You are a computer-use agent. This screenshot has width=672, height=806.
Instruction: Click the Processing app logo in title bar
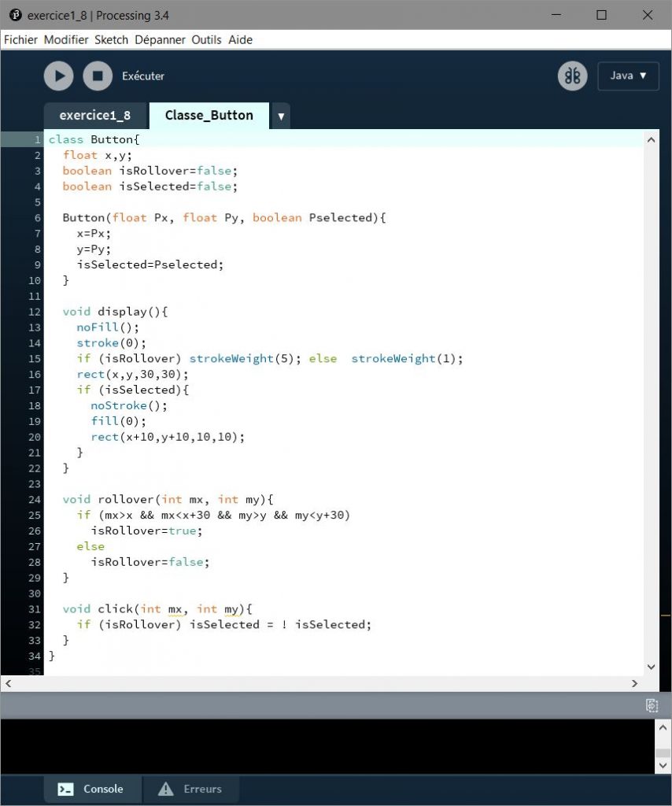(x=15, y=15)
